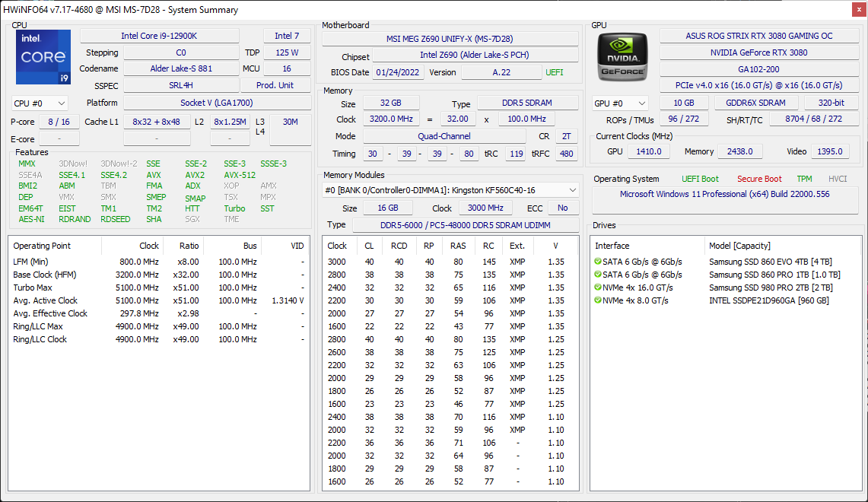This screenshot has height=502, width=868.
Task: Click the BIOS date 01/24/2022 value
Action: pyautogui.click(x=397, y=72)
